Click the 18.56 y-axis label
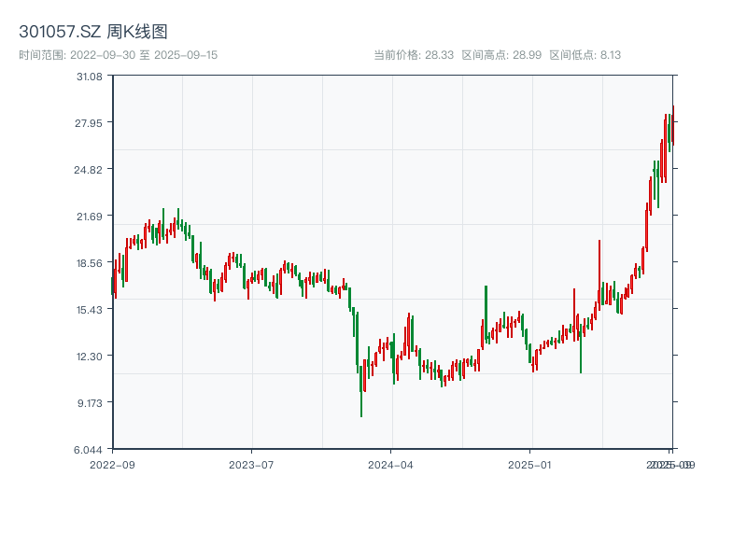Viewport: 747px width, 560px height. click(90, 262)
